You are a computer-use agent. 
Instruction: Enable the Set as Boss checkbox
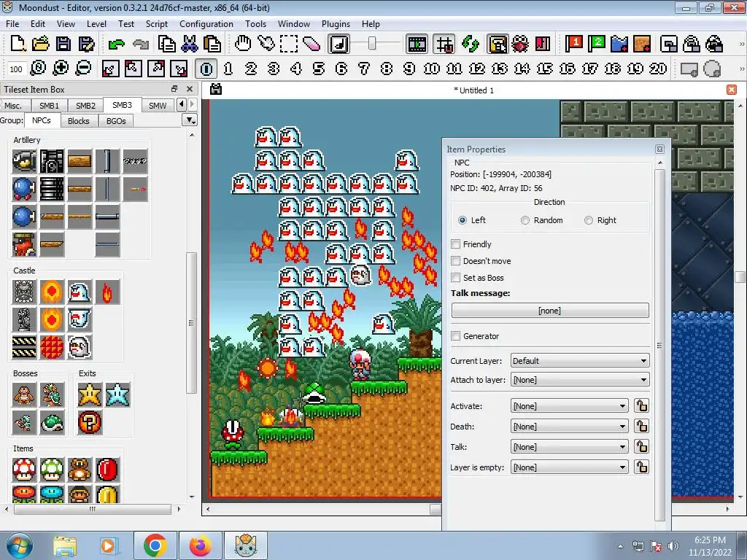point(455,278)
